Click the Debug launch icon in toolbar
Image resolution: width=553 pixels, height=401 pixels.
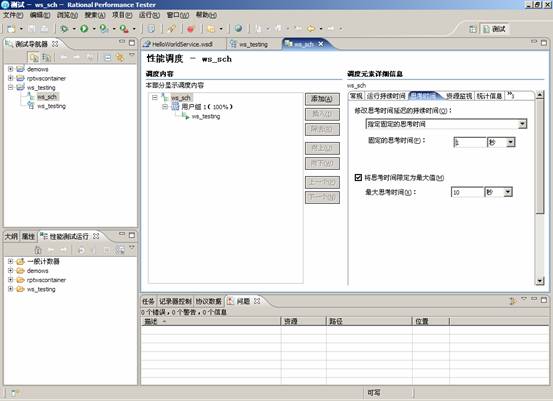click(64, 29)
